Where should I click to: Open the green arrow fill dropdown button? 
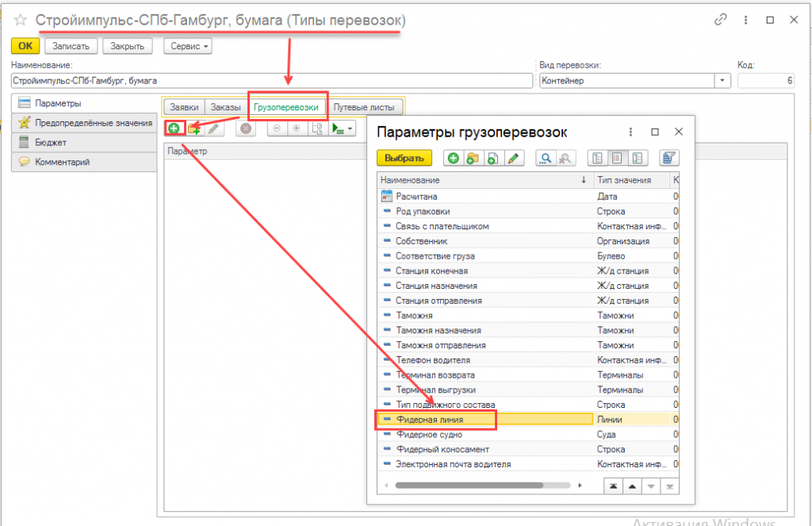pos(343,128)
